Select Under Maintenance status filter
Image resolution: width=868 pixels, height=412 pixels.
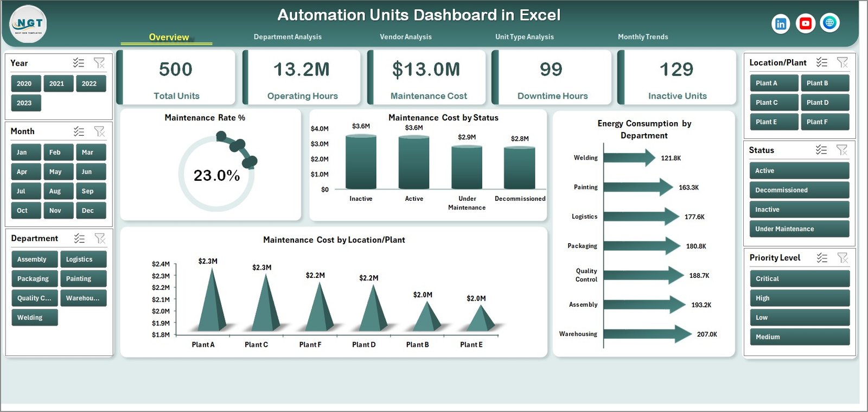[799, 229]
